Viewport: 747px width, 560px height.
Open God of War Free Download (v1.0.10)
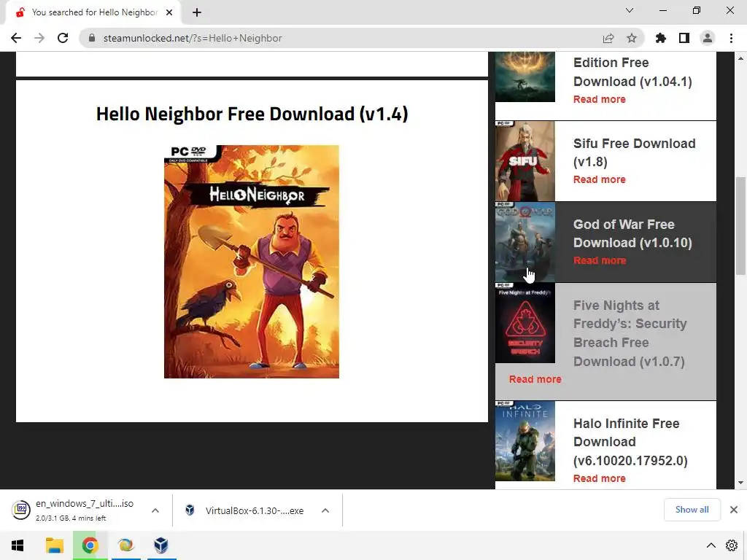pyautogui.click(x=632, y=233)
